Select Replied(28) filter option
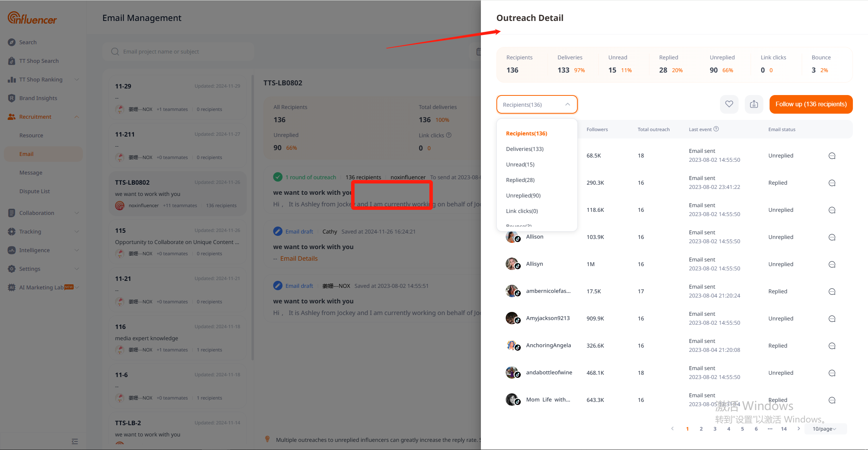868x450 pixels. tap(520, 180)
